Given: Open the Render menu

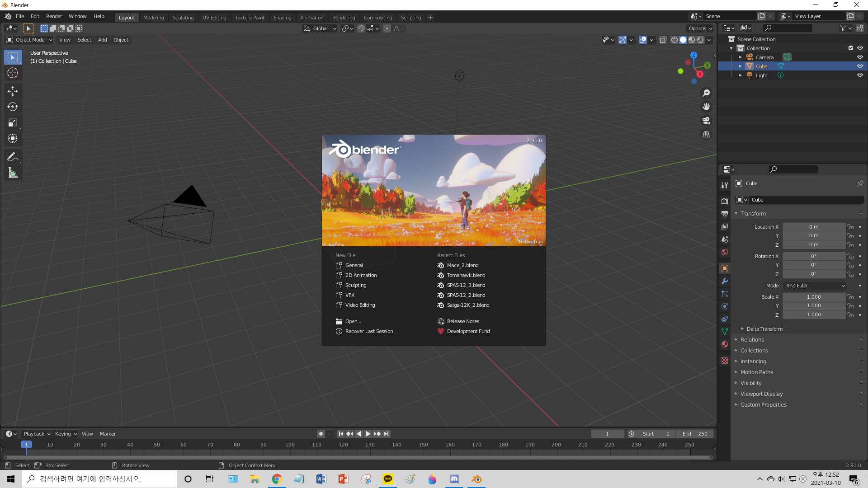Looking at the screenshot, I should 54,16.
